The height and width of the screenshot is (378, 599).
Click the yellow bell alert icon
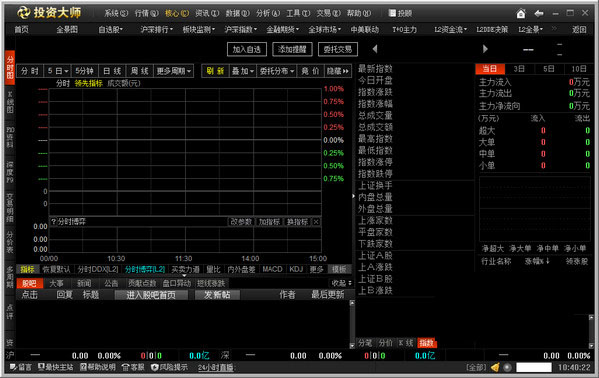coord(495,368)
